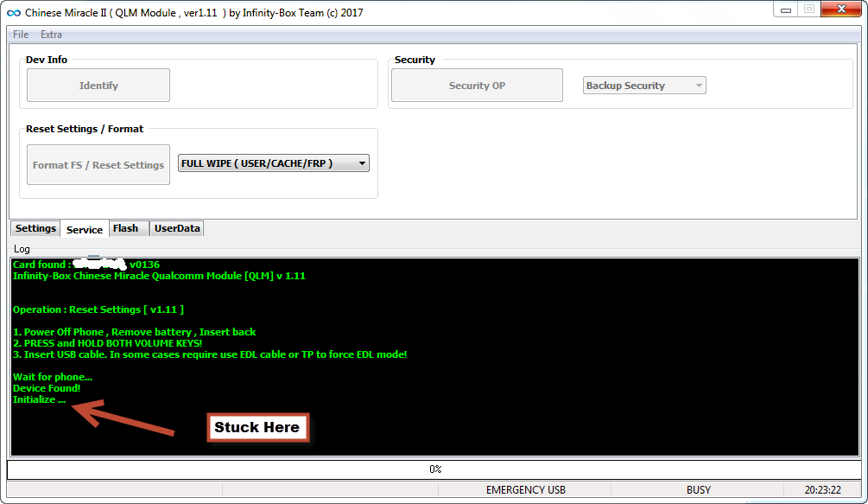
Task: Minimize the Chinese Miracle II window
Action: click(x=785, y=10)
